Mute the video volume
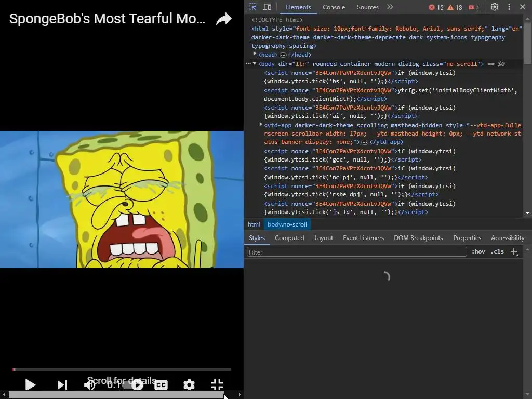Viewport: 532px width, 399px height. [90, 385]
